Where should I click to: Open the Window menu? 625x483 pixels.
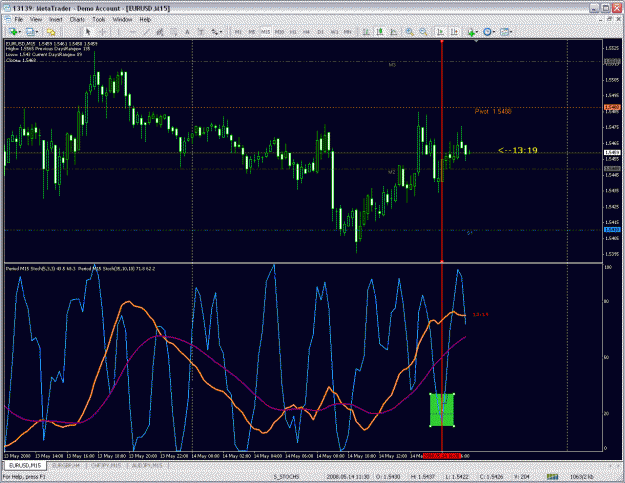tap(122, 19)
